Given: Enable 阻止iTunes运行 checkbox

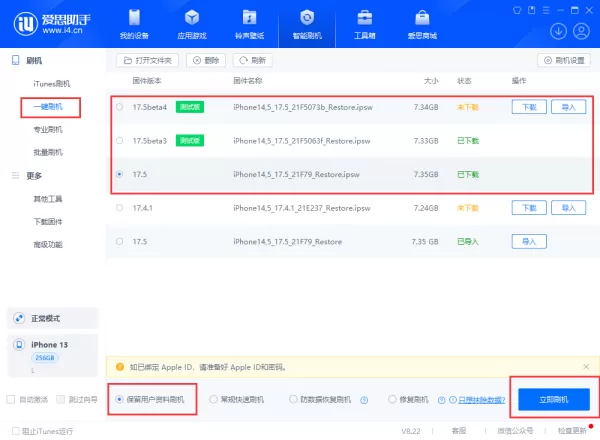Looking at the screenshot, I should (x=15, y=431).
